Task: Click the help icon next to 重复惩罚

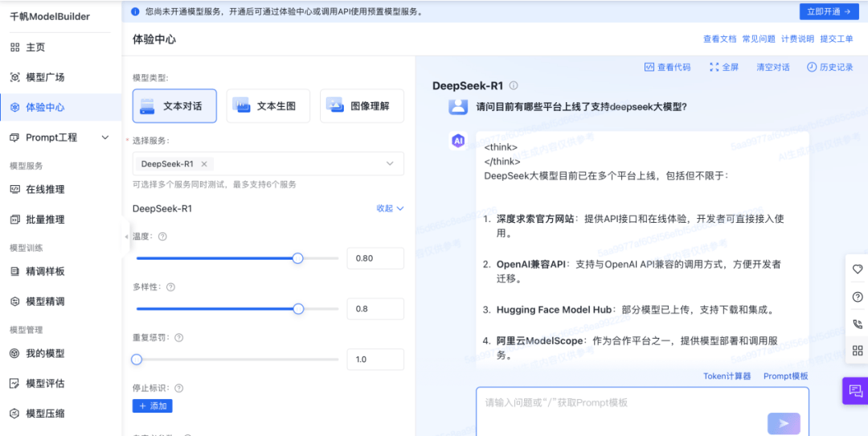Action: 178,337
